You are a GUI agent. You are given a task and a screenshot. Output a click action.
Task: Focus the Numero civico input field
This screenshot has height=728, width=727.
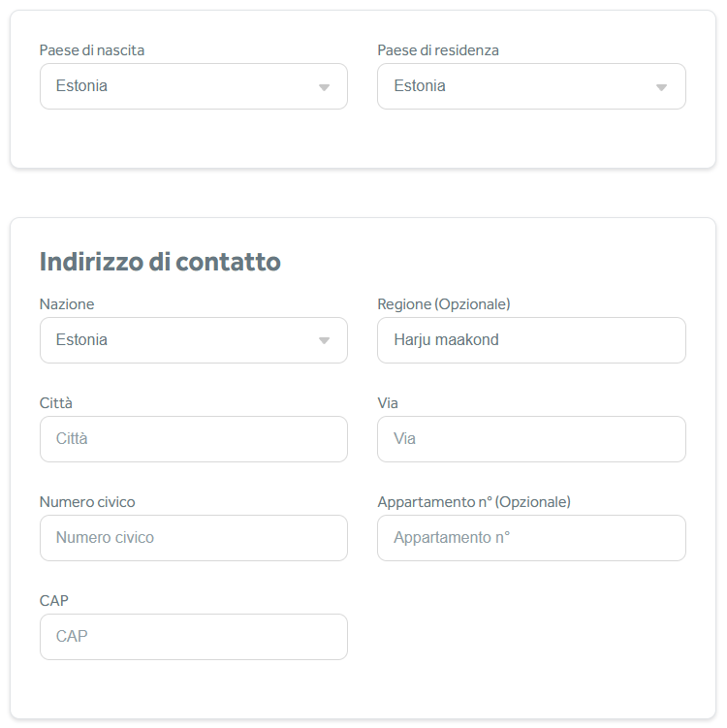(194, 538)
